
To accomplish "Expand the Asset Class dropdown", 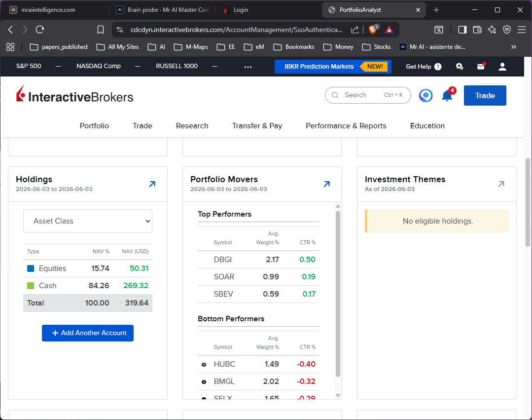I will 88,221.
